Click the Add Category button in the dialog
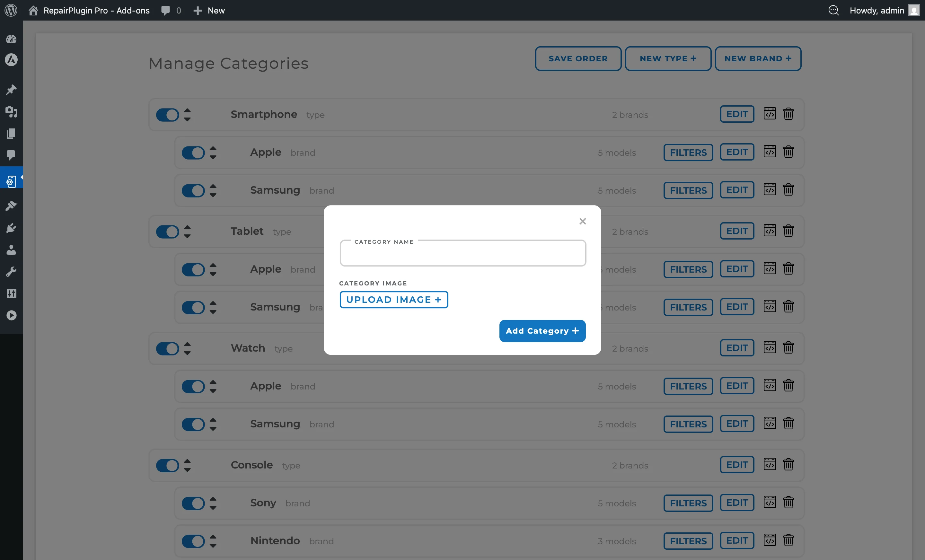The image size is (925, 560). tap(542, 331)
